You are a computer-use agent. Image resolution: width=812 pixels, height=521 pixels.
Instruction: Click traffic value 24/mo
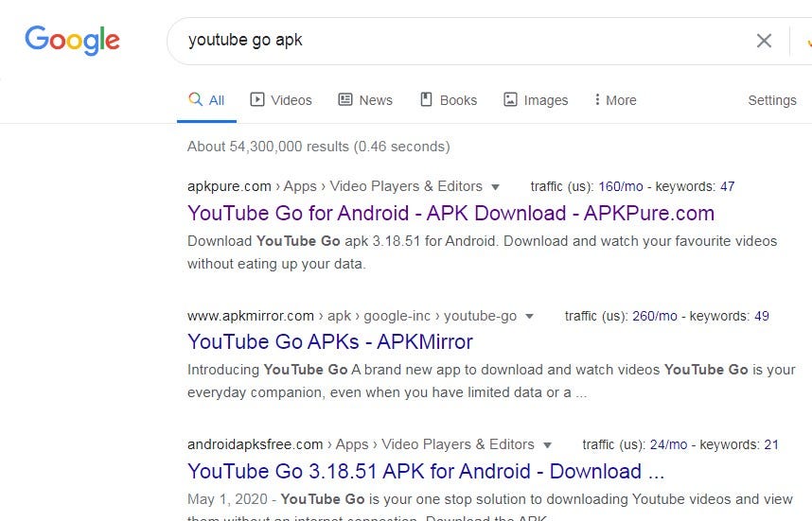coord(668,444)
